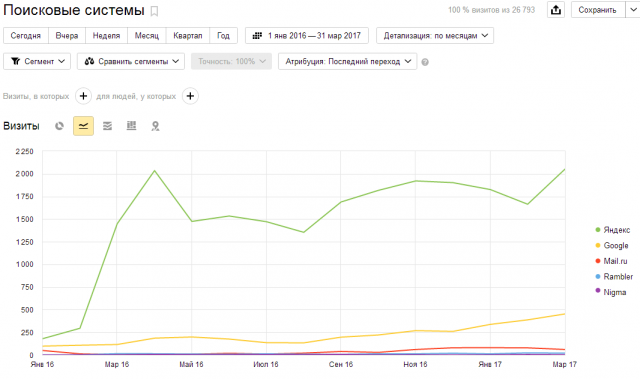Toggle Mail.ru series in legend

(611, 261)
